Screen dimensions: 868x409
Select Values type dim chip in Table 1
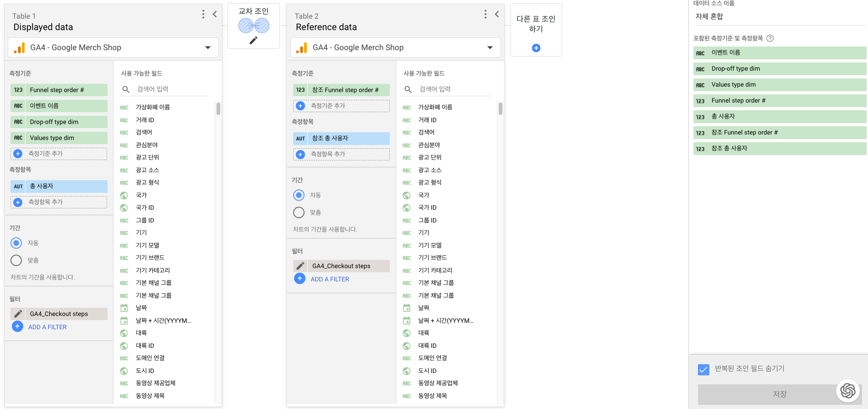click(59, 138)
